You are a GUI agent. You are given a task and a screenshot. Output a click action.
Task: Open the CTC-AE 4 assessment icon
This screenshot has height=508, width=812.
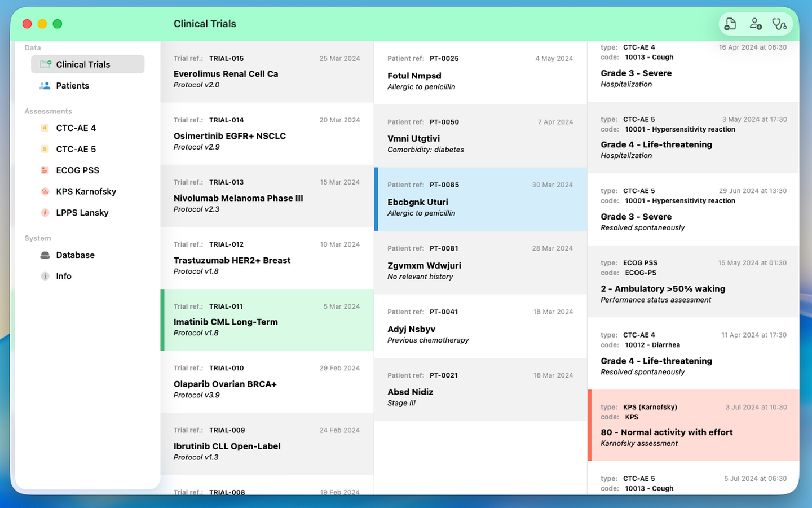point(45,128)
